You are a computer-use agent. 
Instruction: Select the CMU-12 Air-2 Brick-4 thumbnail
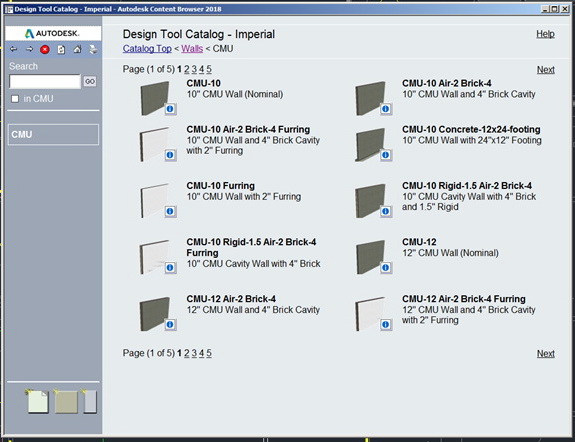tap(154, 314)
